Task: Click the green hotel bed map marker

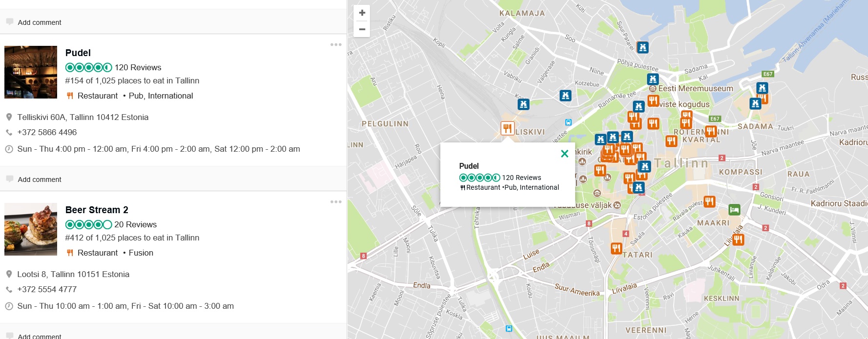Action: click(734, 210)
